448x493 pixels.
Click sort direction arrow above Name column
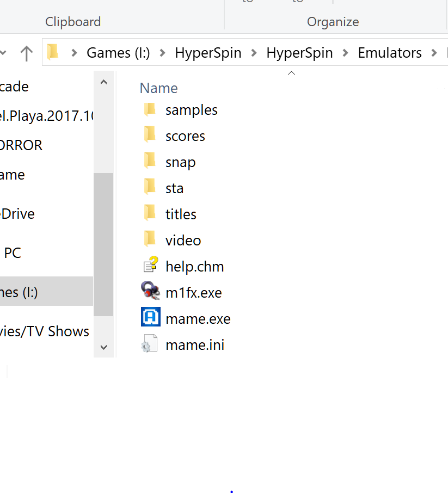pyautogui.click(x=291, y=73)
